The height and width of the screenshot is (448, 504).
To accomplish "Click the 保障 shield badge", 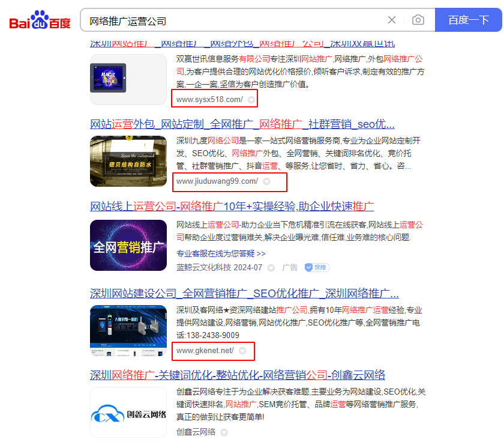I will (317, 267).
